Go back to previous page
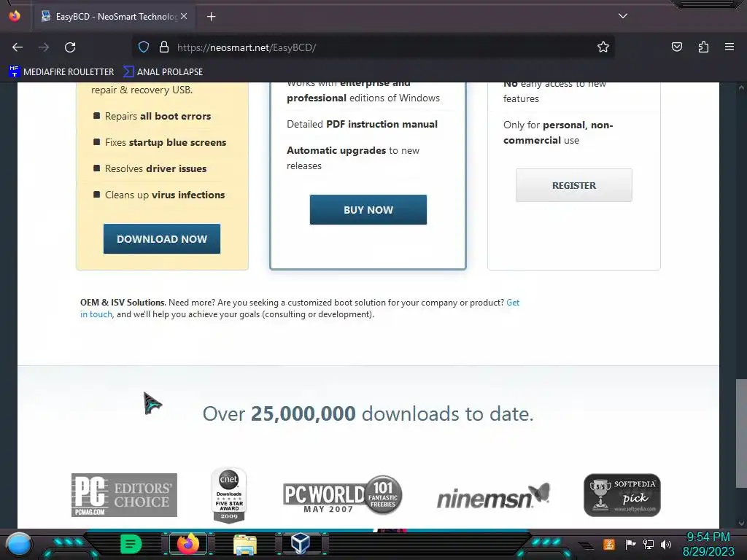This screenshot has width=747, height=560. pos(18,47)
